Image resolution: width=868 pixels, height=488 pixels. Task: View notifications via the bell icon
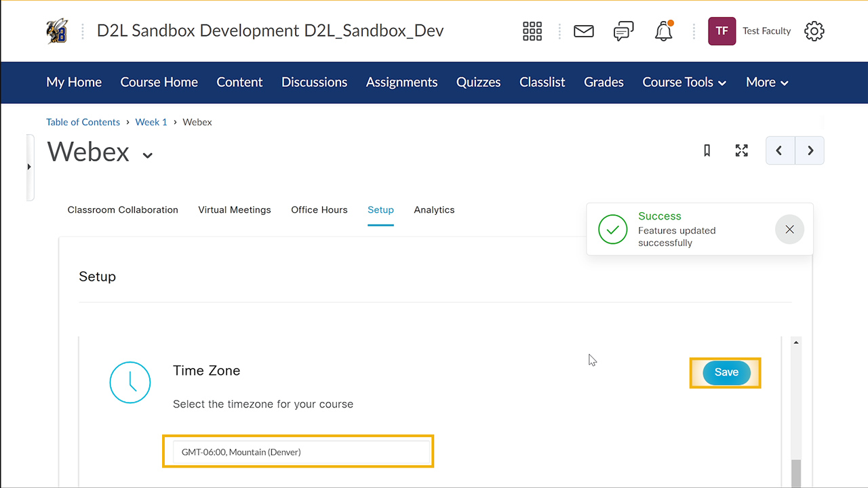point(663,30)
